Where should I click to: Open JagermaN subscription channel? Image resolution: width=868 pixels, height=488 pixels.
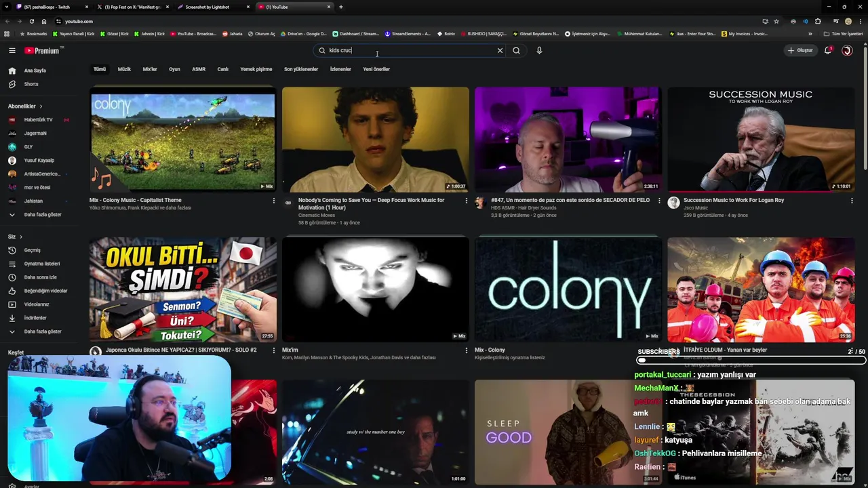tap(35, 134)
